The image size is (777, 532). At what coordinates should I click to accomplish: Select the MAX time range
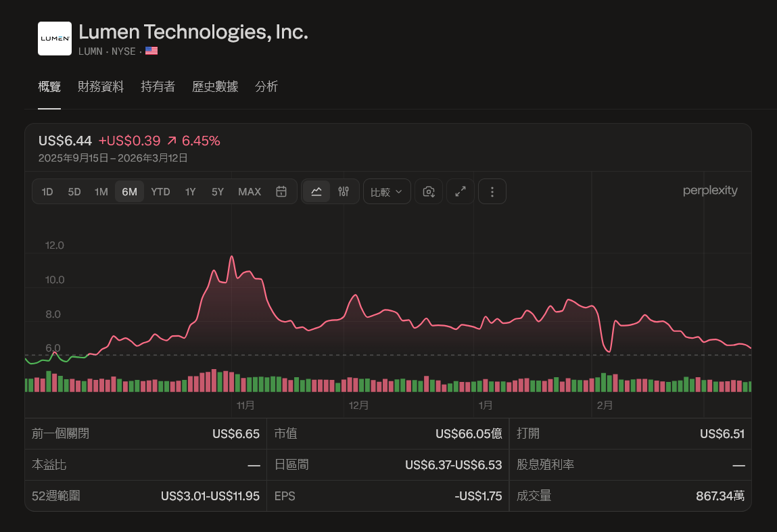[x=250, y=192]
